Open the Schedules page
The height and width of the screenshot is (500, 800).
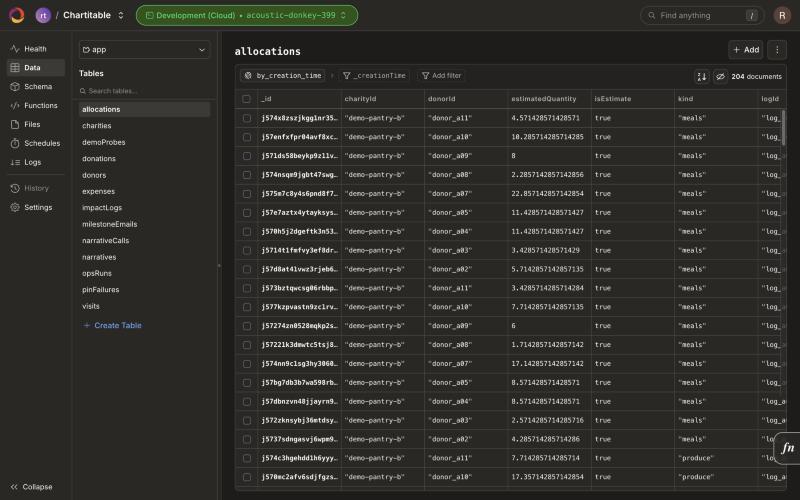36,143
